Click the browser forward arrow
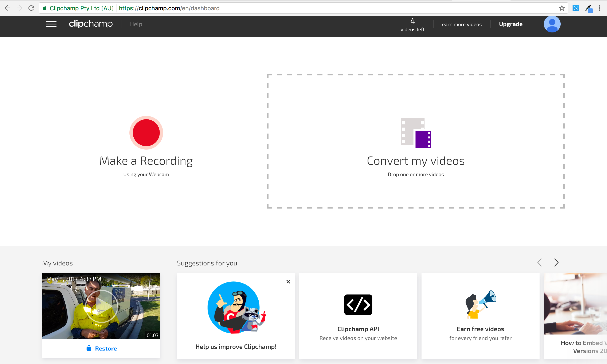This screenshot has height=364, width=607. tap(19, 8)
